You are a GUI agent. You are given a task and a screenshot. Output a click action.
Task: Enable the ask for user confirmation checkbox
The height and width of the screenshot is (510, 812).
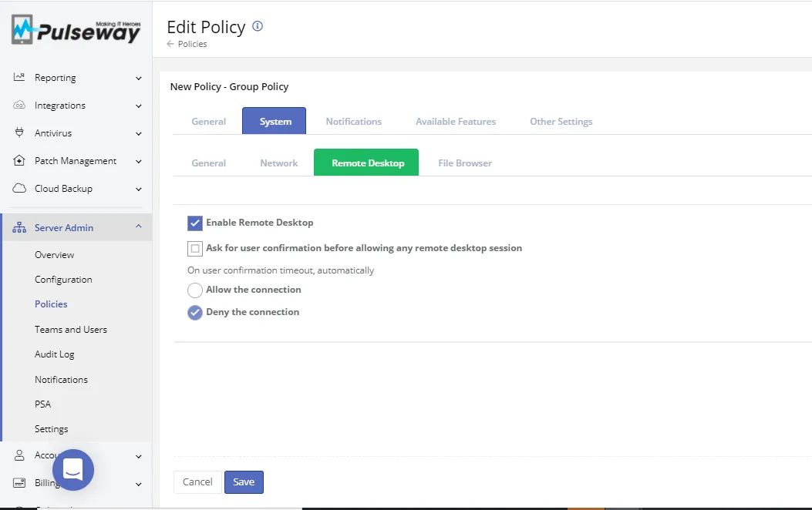point(195,249)
